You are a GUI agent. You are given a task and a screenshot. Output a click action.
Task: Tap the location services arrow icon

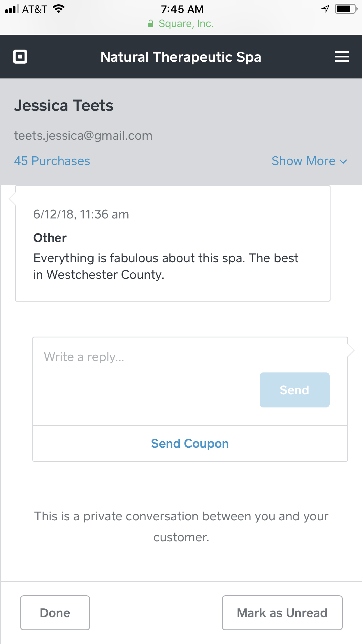[x=325, y=9]
